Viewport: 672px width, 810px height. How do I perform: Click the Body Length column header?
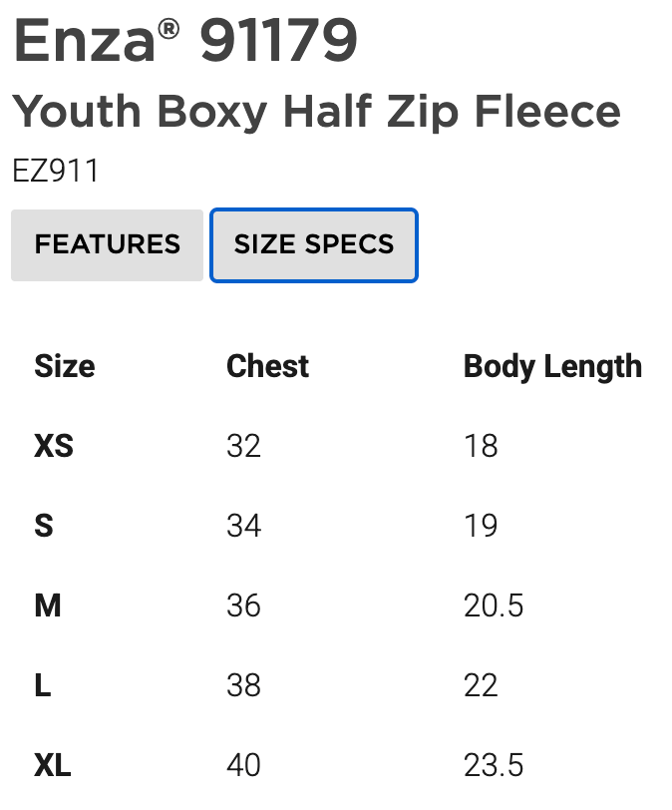552,366
